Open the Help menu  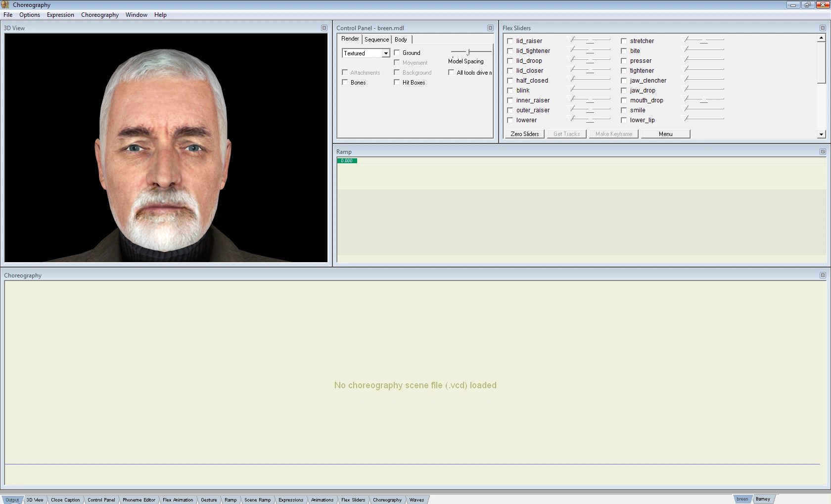(x=160, y=15)
